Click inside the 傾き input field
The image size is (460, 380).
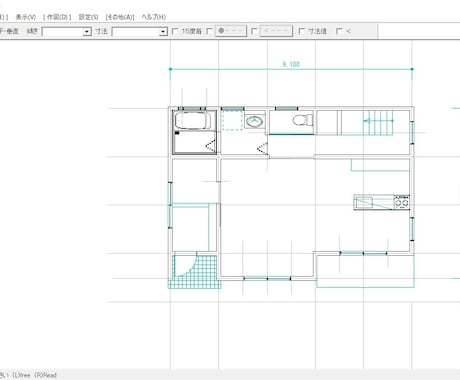[63, 32]
